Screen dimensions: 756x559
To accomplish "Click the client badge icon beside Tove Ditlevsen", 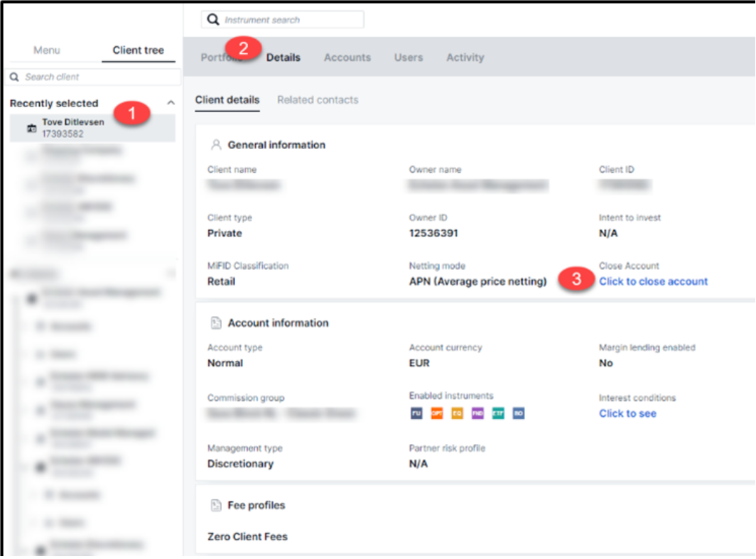I will click(31, 129).
